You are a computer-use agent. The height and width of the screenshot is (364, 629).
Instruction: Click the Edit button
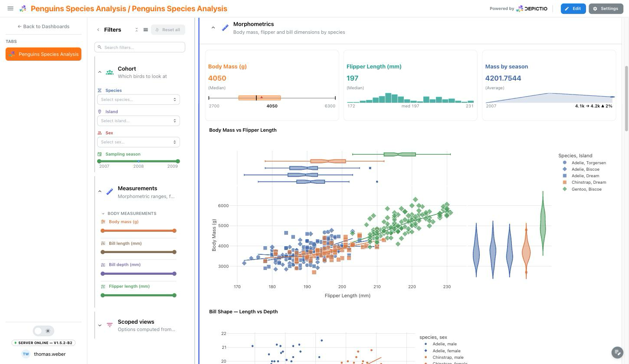click(573, 9)
